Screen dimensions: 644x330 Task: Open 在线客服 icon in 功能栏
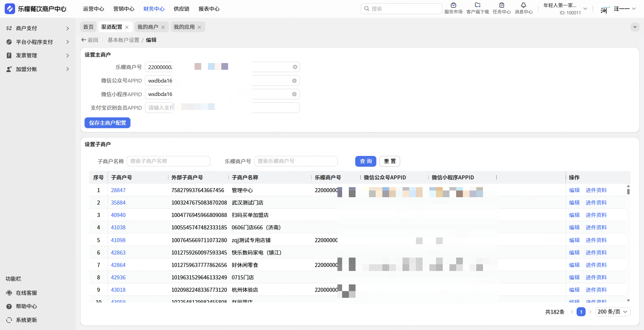pos(9,293)
